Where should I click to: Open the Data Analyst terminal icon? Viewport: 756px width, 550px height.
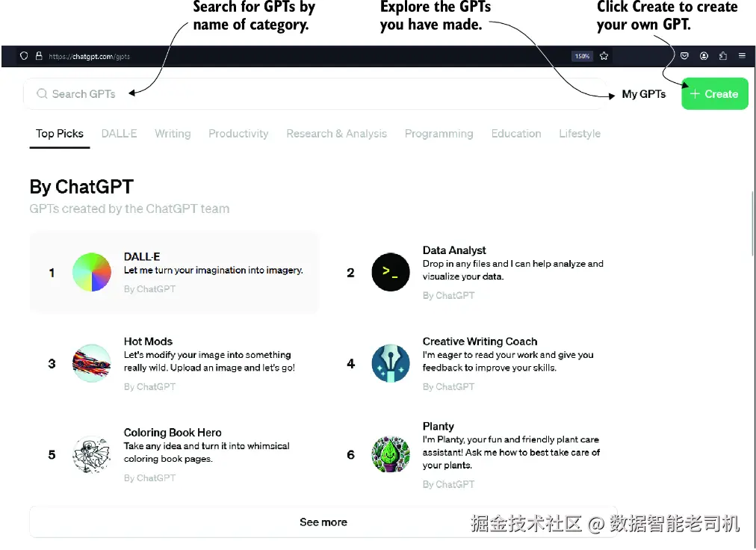[x=391, y=272]
